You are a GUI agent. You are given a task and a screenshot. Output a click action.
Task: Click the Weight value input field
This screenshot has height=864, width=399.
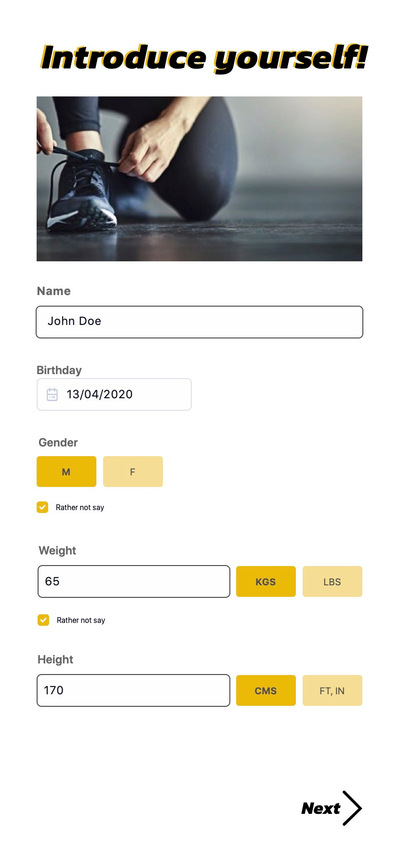(133, 581)
